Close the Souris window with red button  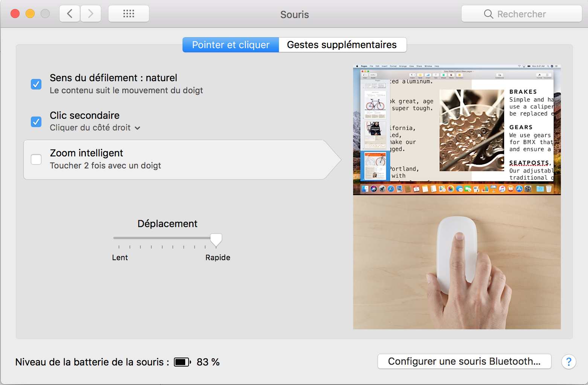15,14
